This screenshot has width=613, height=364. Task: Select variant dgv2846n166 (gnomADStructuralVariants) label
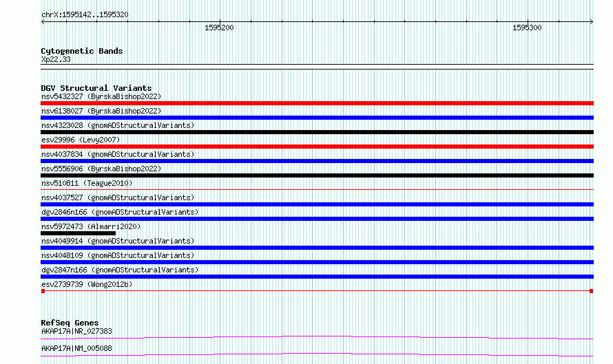tap(120, 212)
